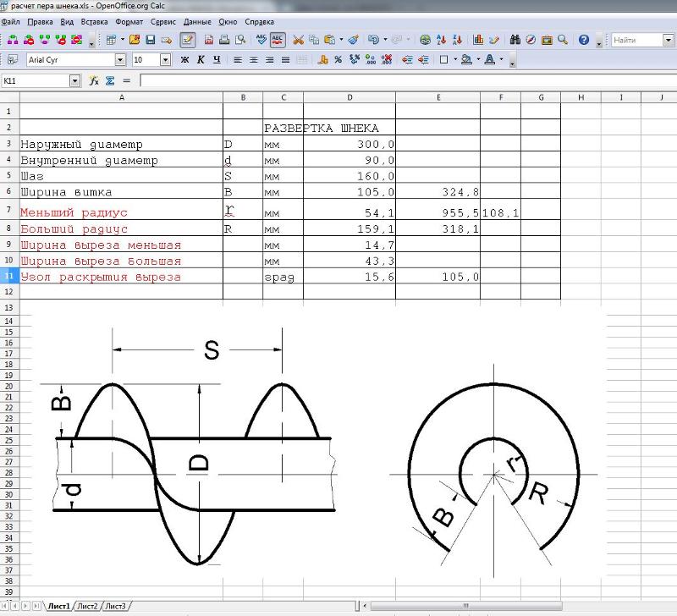Toggle Edit File mode button
This screenshot has height=616, width=677.
tap(187, 40)
